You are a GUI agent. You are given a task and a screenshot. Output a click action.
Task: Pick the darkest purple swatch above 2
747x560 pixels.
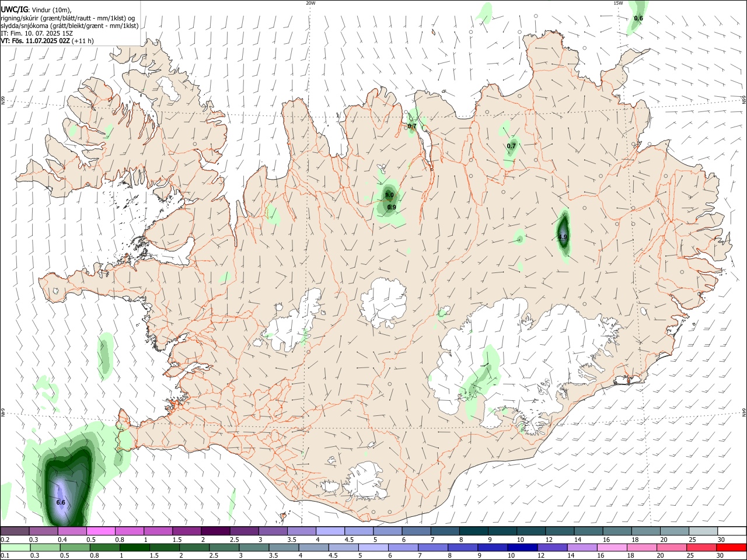215,531
